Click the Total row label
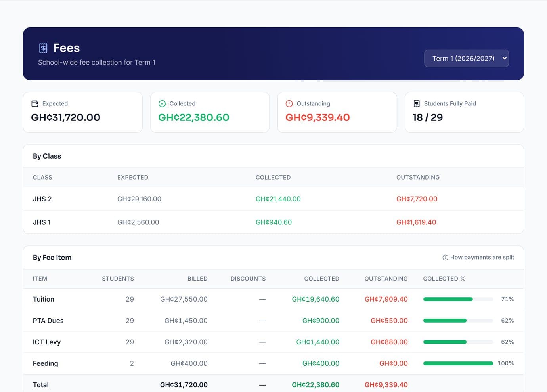Image resolution: width=547 pixels, height=392 pixels. coord(41,385)
